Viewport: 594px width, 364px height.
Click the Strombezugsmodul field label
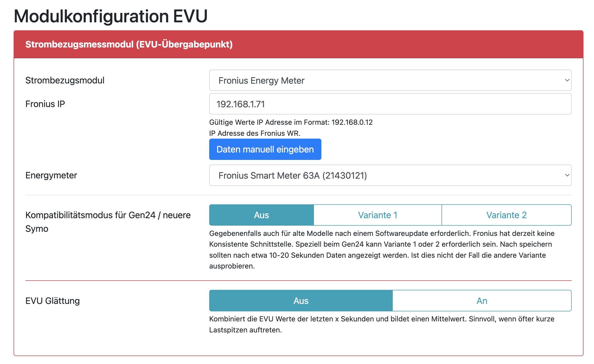[65, 80]
